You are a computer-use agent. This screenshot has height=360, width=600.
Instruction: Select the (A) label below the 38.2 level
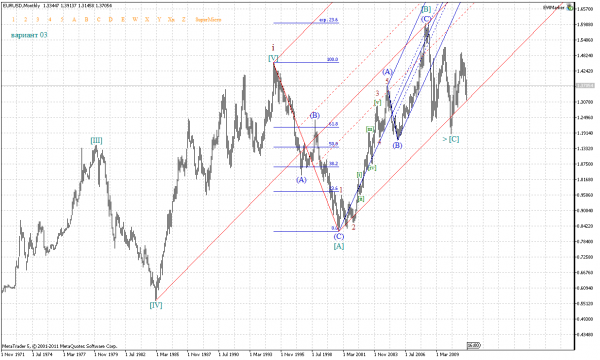pos(302,179)
